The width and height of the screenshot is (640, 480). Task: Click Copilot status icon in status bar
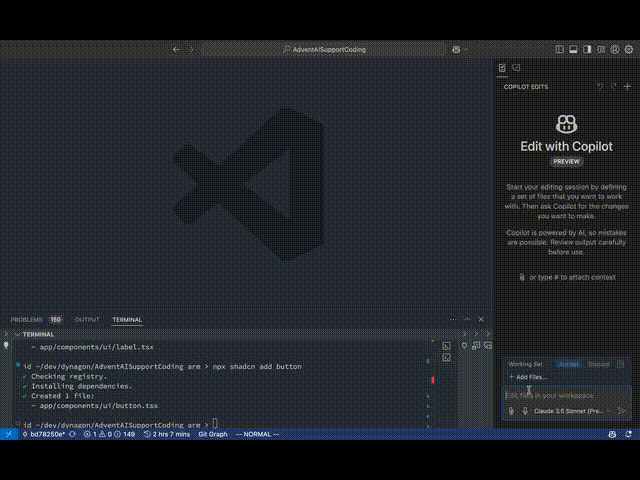click(612, 434)
